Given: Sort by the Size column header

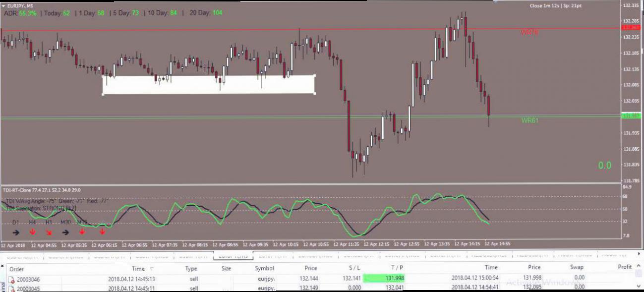Looking at the screenshot, I should click(226, 268).
